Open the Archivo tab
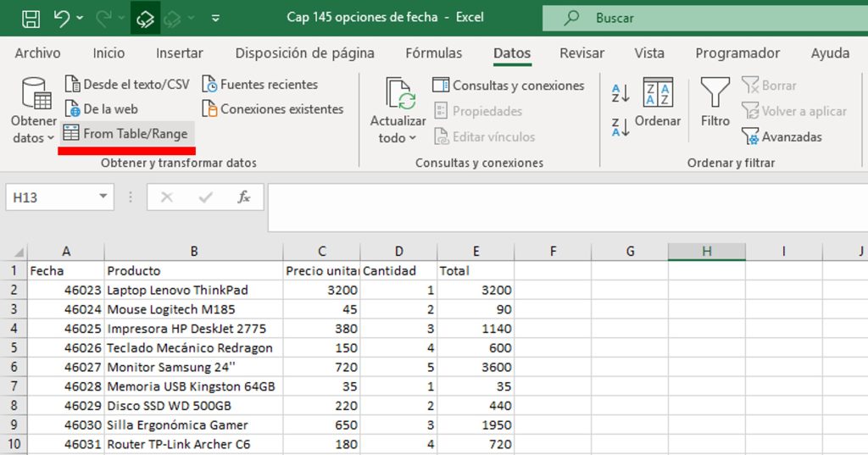The width and height of the screenshot is (868, 455). [37, 53]
